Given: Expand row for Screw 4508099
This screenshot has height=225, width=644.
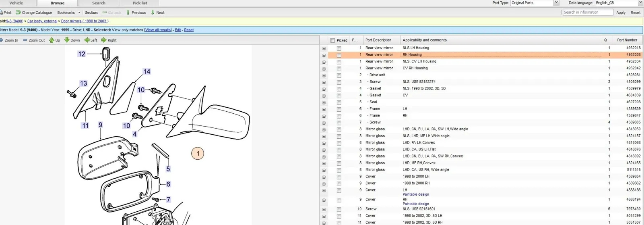Looking at the screenshot, I should click(324, 82).
